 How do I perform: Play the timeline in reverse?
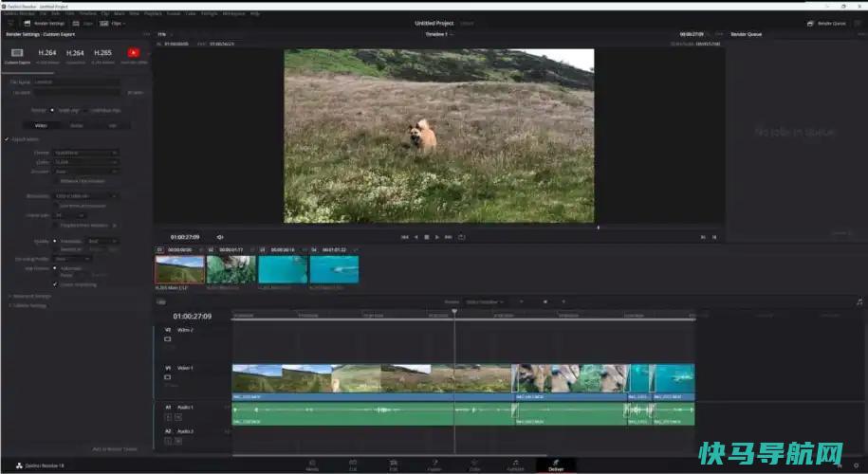pos(416,237)
